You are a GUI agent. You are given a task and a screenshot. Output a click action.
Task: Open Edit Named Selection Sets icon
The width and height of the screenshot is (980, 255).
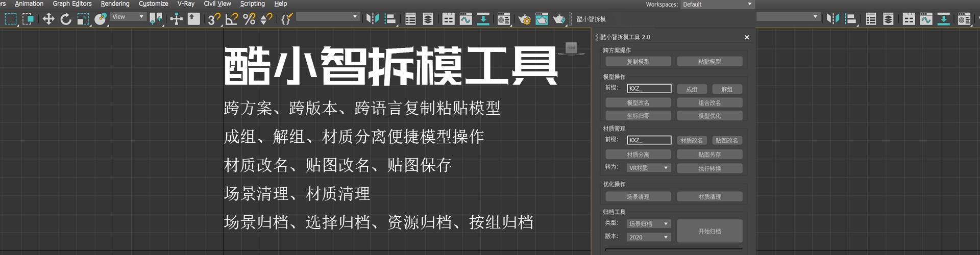287,19
